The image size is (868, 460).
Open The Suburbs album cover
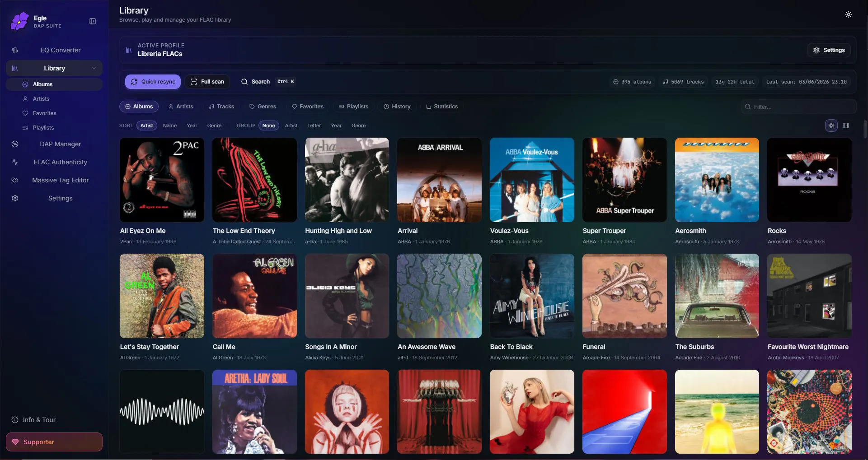[717, 296]
